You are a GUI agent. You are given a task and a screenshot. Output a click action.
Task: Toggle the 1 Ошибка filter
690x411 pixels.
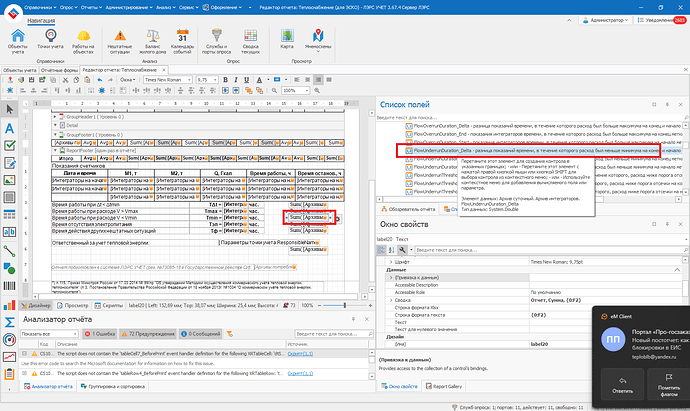(100, 334)
